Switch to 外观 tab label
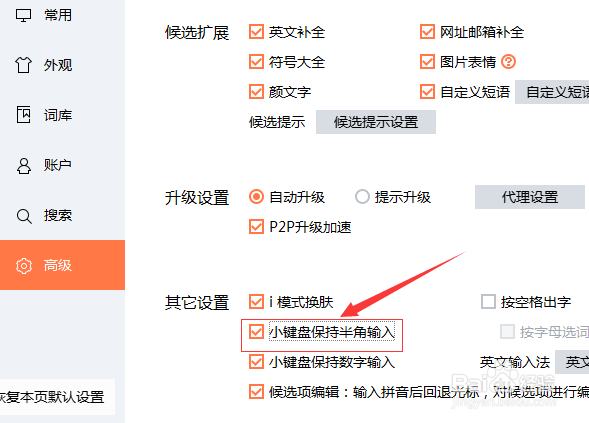The height and width of the screenshot is (423, 589). [x=57, y=65]
